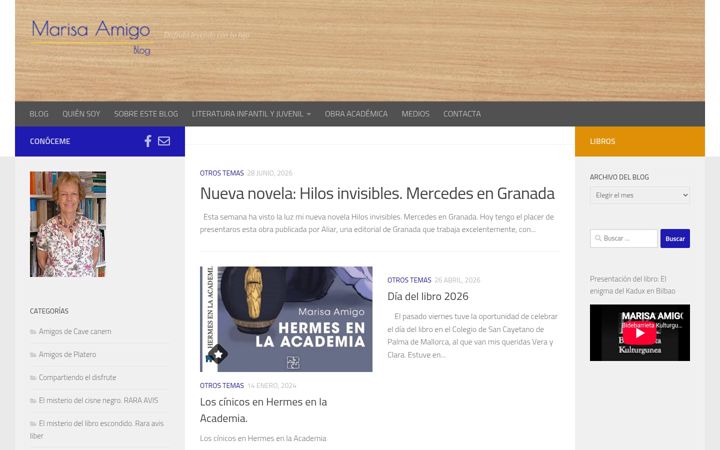Click the search magnifier icon in Buscar field

pos(598,238)
